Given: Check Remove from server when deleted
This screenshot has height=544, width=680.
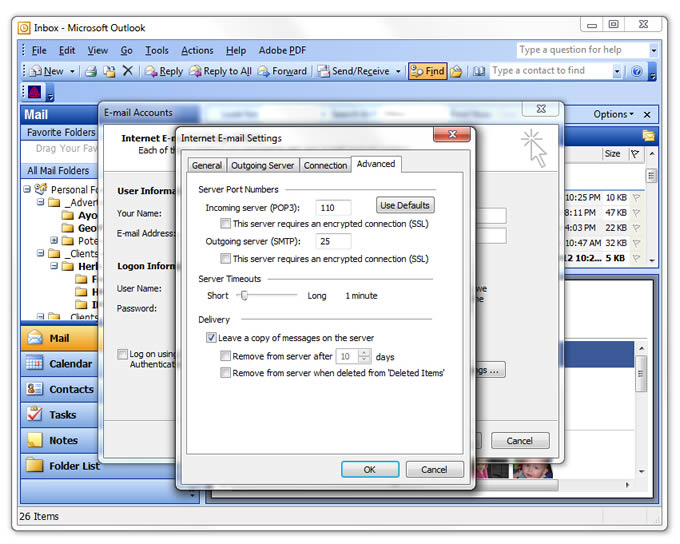Looking at the screenshot, I should 225,373.
